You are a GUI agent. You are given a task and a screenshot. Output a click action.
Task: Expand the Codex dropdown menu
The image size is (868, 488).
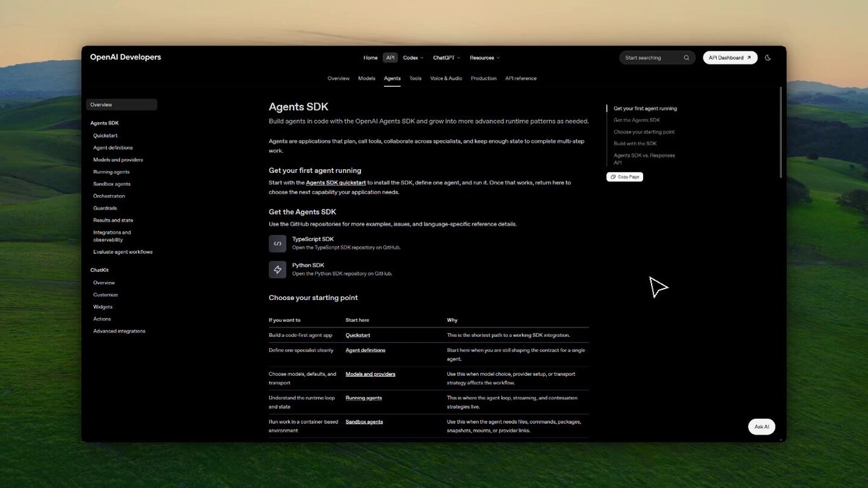tap(412, 58)
